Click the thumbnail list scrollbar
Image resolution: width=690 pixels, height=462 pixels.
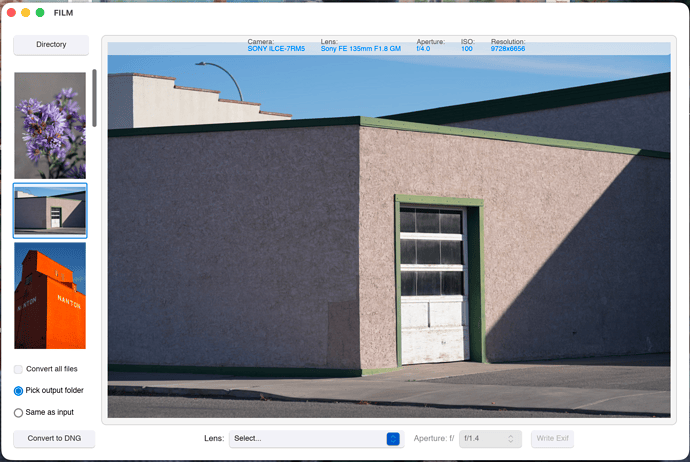point(94,98)
